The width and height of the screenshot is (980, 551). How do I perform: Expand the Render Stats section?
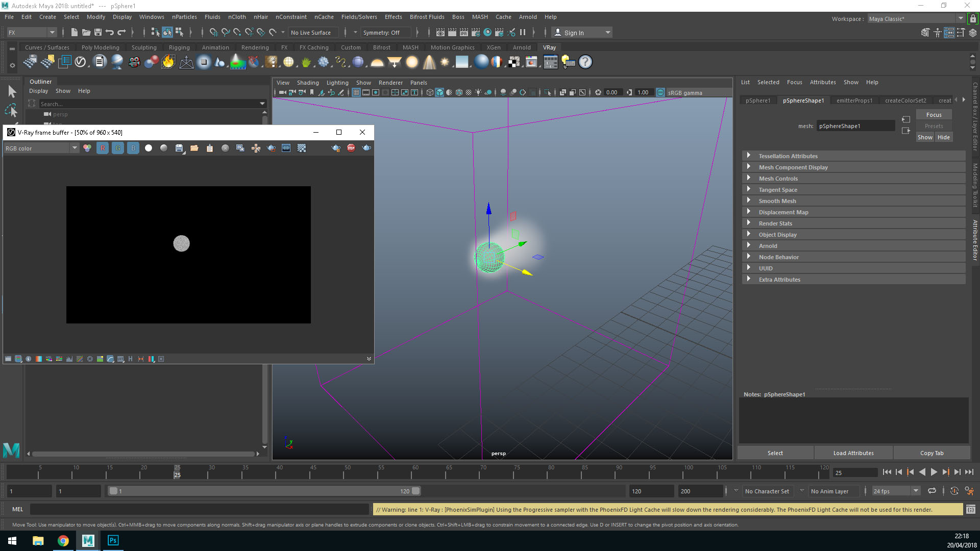853,223
